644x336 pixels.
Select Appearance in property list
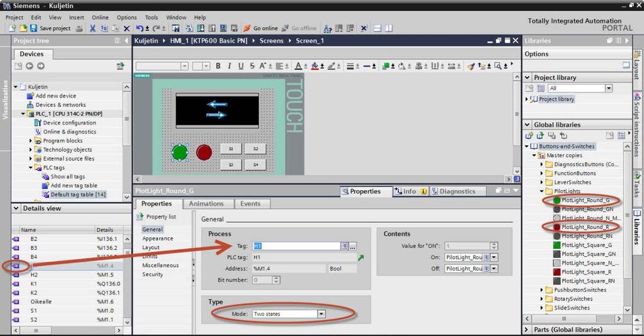click(x=158, y=238)
